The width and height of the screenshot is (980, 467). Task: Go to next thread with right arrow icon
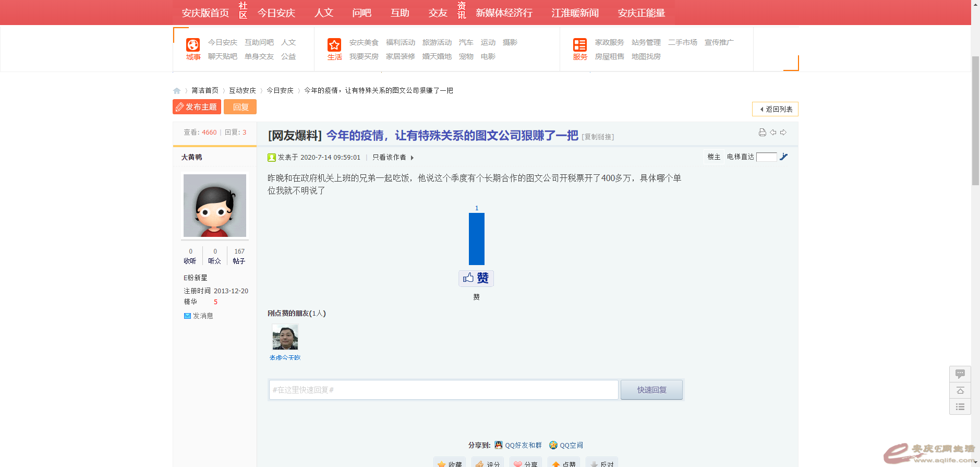coord(783,133)
